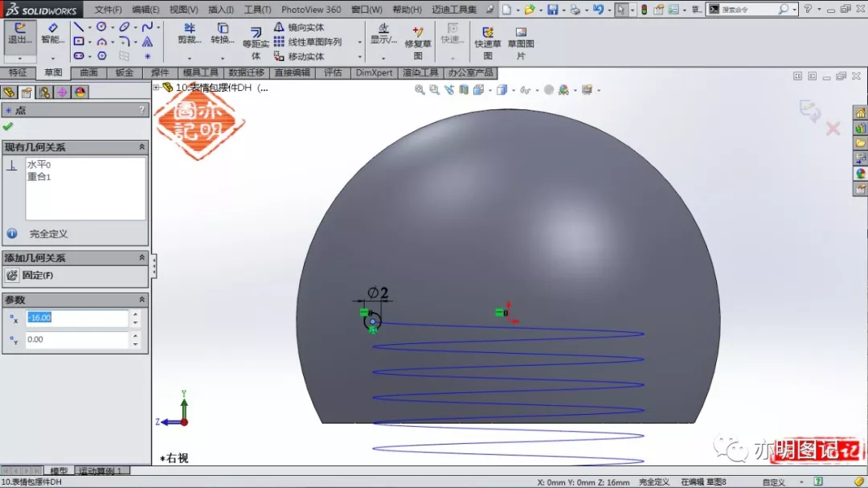Viewport: 868px width, 488px height.
Task: Click the Y coordinate field showing 0.00
Action: point(77,339)
